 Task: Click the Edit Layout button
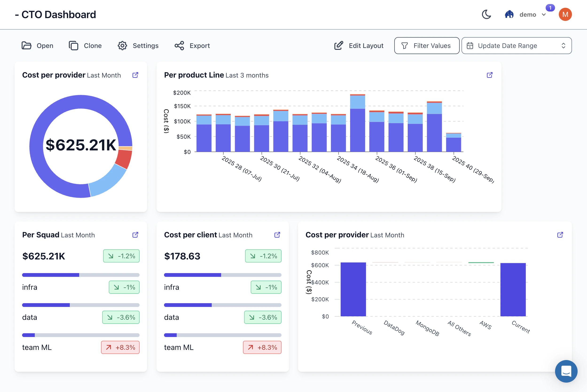359,46
